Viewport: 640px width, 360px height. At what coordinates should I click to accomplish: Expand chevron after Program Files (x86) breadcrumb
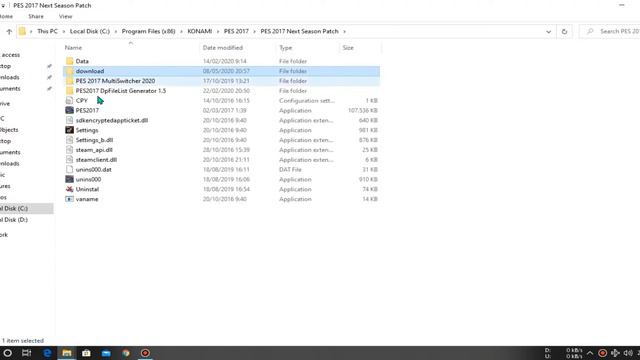coord(181,31)
